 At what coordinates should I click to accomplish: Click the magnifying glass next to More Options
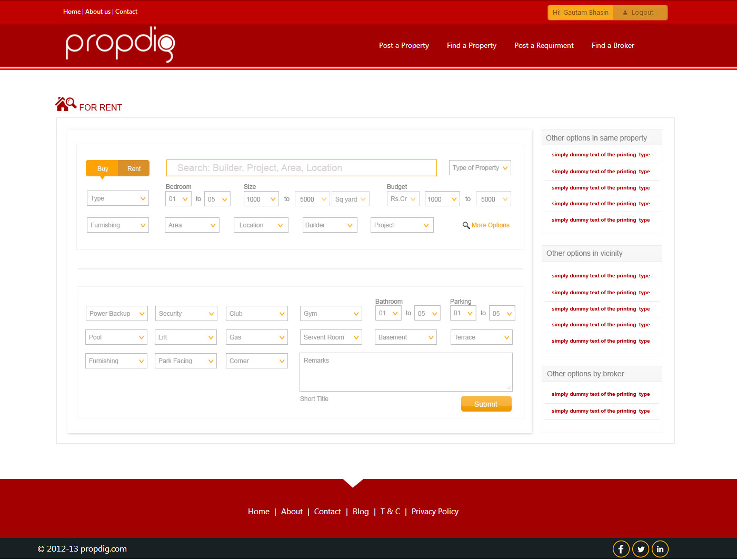point(466,225)
